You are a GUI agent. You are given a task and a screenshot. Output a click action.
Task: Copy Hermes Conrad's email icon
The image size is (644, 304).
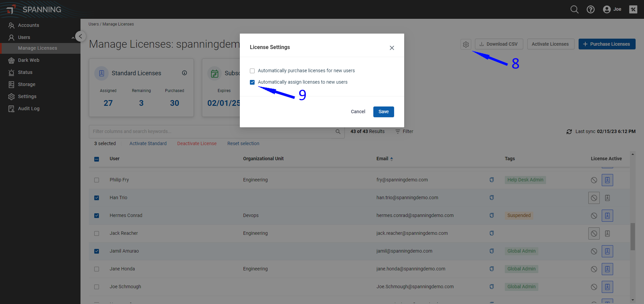(x=491, y=215)
